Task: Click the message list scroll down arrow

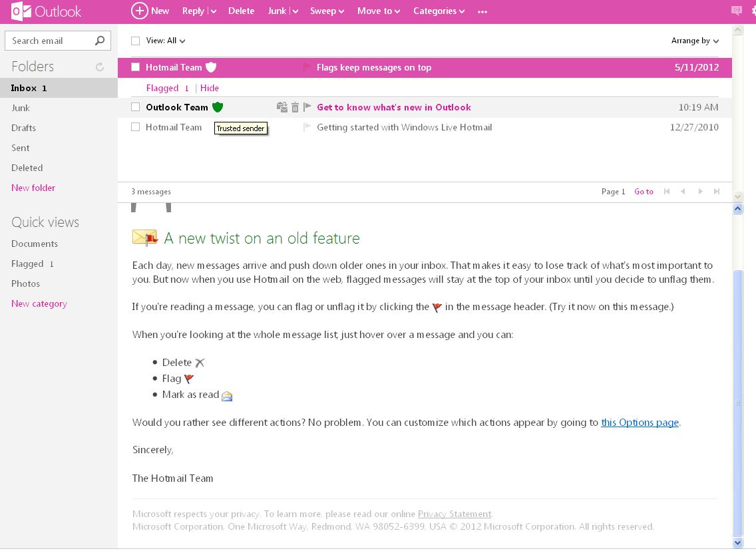Action: click(737, 196)
